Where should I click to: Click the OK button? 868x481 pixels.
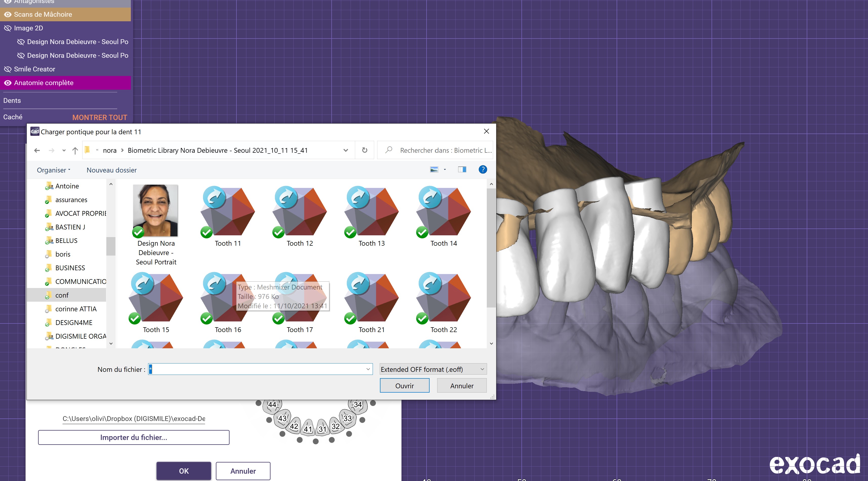click(184, 471)
